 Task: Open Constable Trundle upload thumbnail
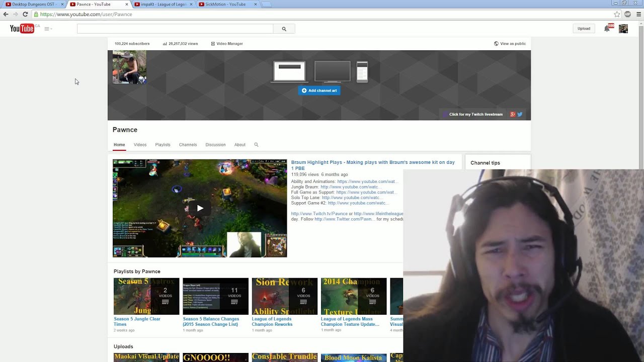(x=285, y=357)
